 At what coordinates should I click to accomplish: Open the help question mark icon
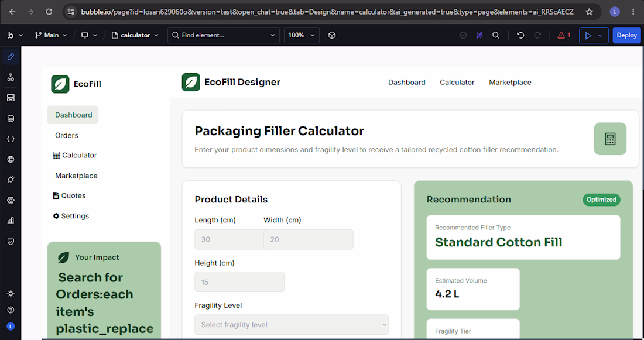pyautogui.click(x=11, y=310)
